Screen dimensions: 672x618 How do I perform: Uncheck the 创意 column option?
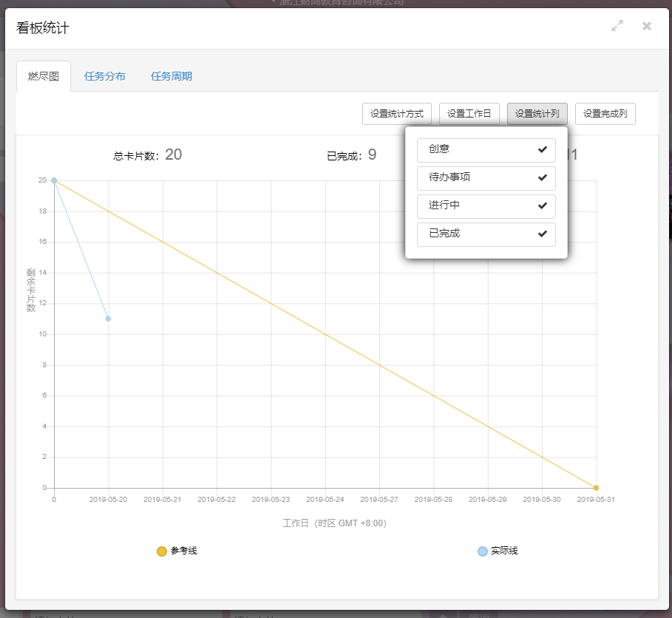pos(486,150)
